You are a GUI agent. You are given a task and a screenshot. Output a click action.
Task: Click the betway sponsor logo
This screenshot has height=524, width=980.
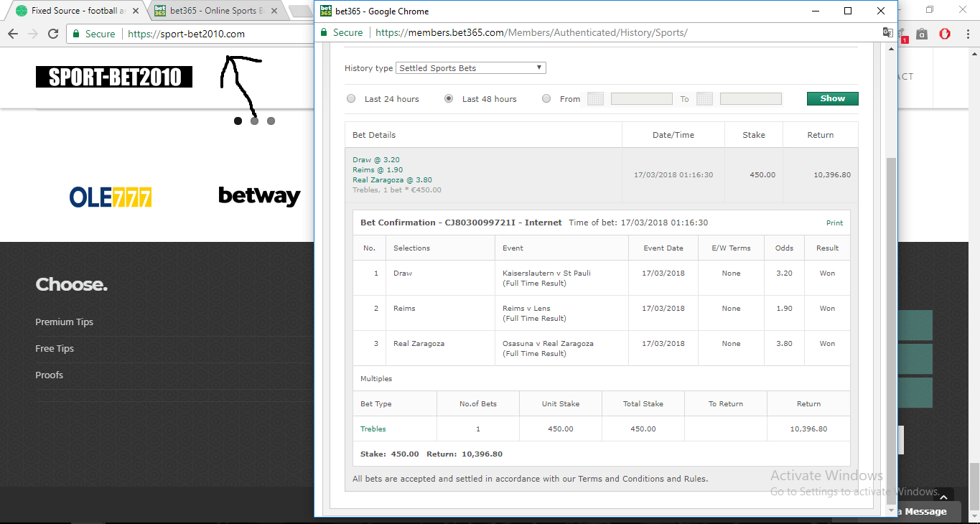[259, 196]
